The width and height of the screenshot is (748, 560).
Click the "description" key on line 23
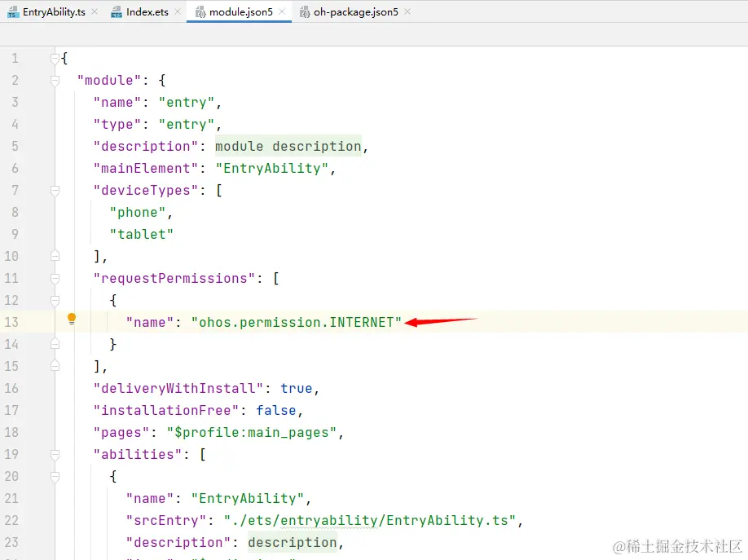click(178, 542)
